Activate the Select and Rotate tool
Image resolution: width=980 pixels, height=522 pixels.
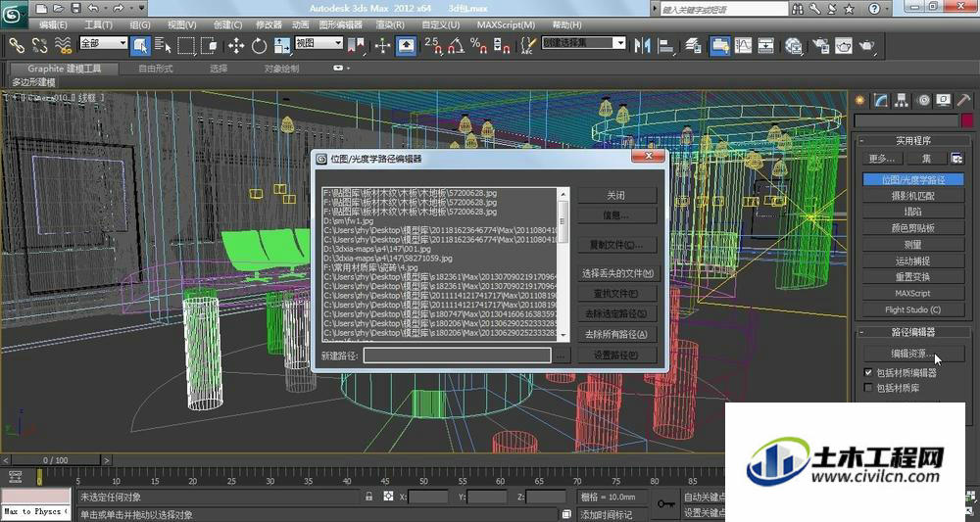tap(259, 46)
